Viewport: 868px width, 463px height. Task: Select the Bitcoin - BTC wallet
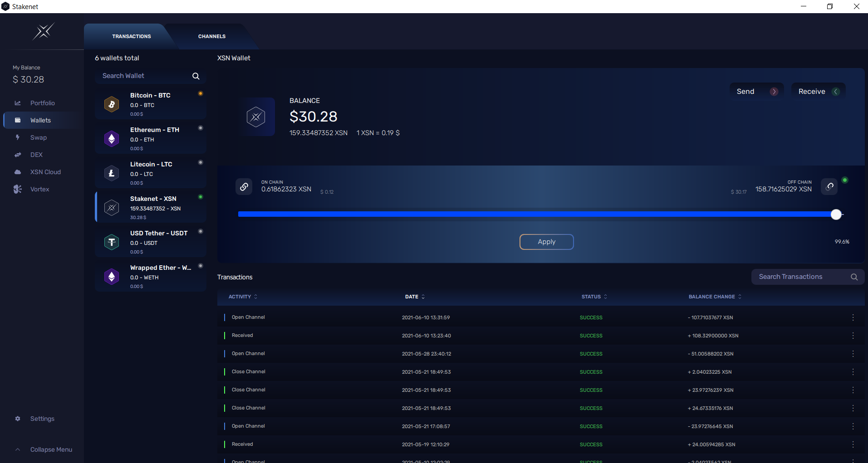tap(151, 104)
